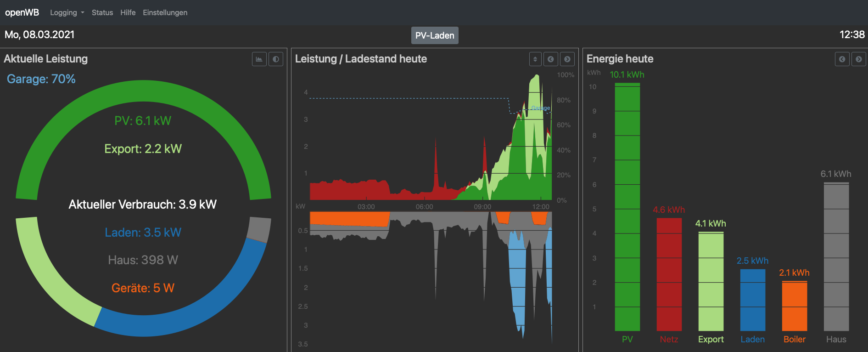Screen dimensions: 868x352
Task: Click right arrow in Energie heute panel
Action: pyautogui.click(x=859, y=59)
